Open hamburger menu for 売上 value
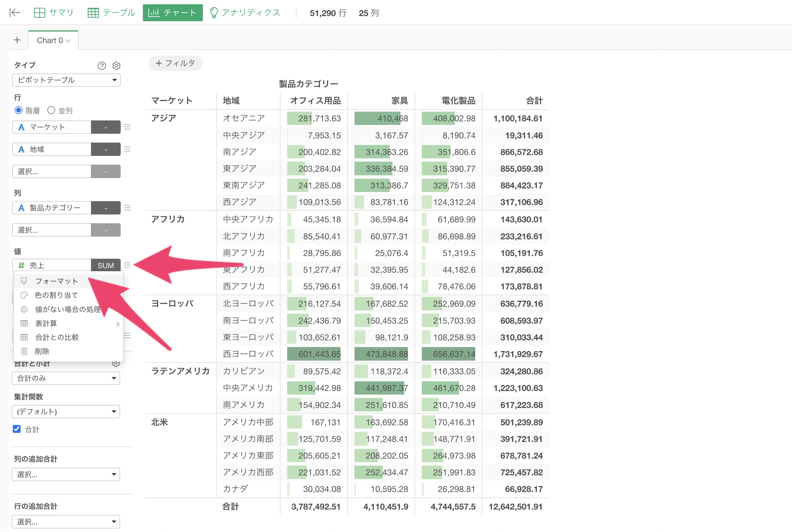 tap(127, 265)
